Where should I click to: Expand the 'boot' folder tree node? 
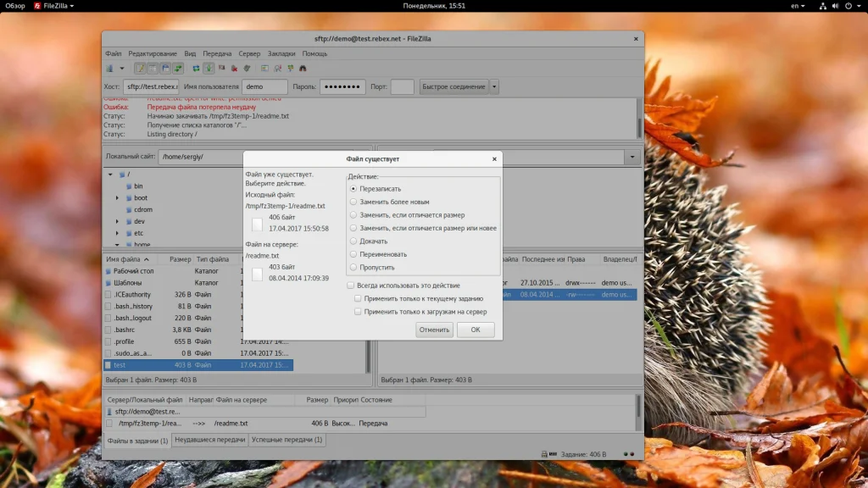pyautogui.click(x=118, y=198)
